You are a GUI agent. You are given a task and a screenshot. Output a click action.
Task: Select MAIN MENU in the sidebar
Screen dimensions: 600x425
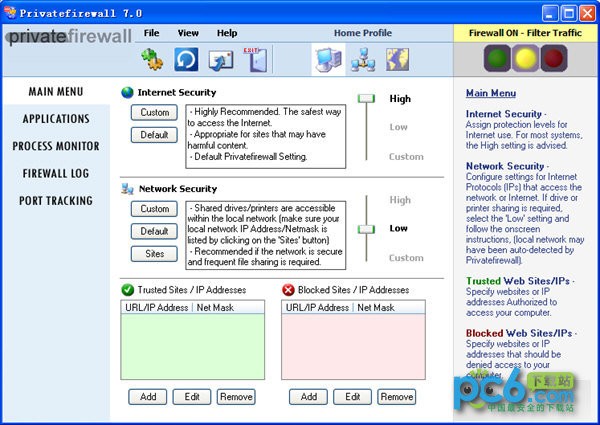56,92
